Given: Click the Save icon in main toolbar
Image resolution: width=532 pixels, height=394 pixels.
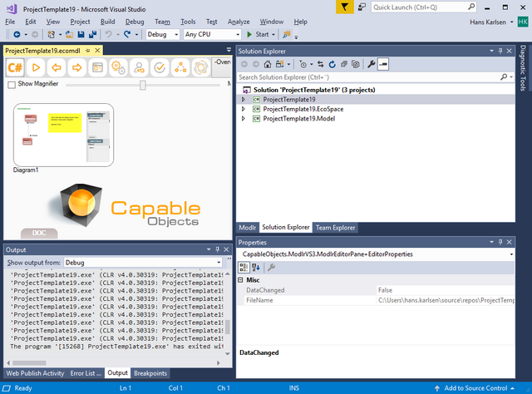Looking at the screenshot, I should [81, 34].
